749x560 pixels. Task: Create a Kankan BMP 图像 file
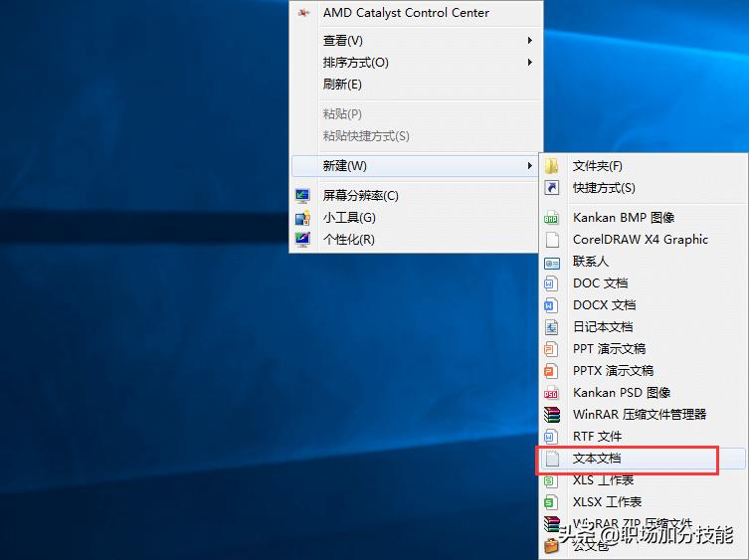pyautogui.click(x=643, y=218)
